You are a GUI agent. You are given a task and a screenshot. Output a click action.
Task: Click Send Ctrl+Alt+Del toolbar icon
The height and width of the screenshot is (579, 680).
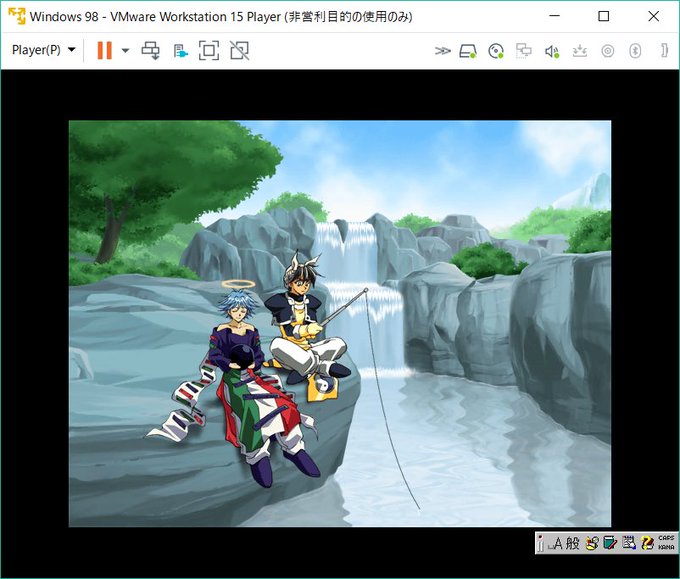(x=150, y=51)
